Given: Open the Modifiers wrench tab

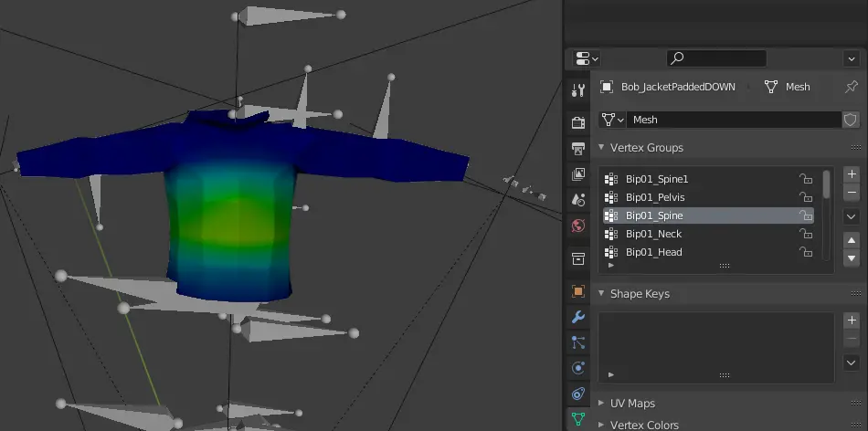Looking at the screenshot, I should (578, 317).
